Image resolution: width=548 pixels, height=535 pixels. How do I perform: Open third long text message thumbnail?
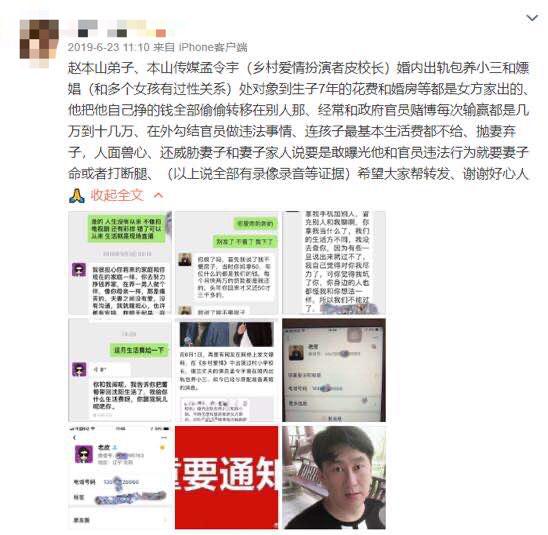pos(334,263)
